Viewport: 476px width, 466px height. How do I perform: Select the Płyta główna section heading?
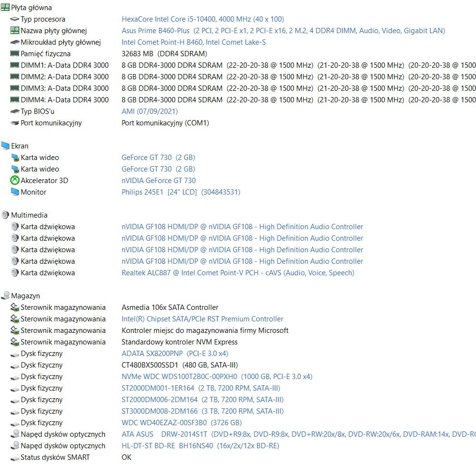pyautogui.click(x=31, y=8)
